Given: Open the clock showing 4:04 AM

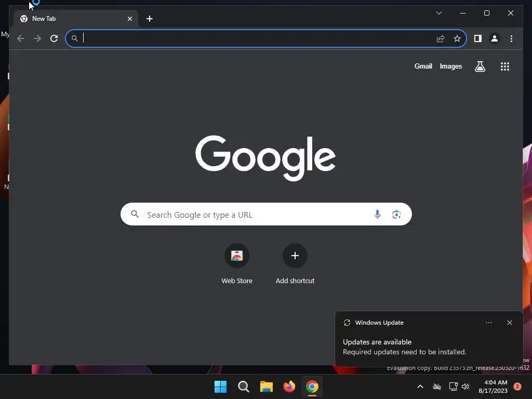Looking at the screenshot, I should click(x=493, y=387).
